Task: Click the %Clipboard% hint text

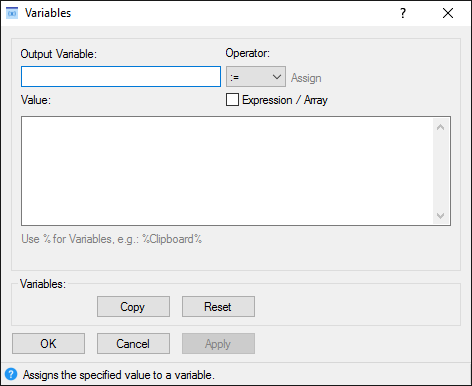Action: point(172,239)
